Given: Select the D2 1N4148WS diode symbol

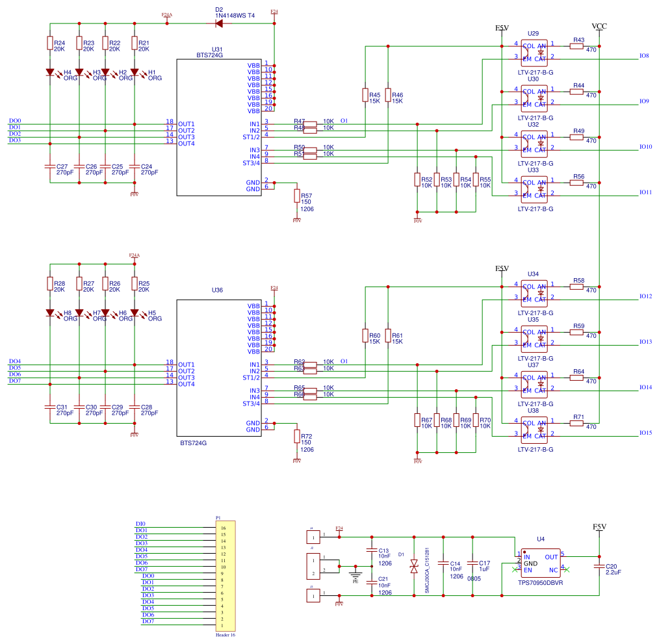Looking at the screenshot, I should pyautogui.click(x=219, y=23).
